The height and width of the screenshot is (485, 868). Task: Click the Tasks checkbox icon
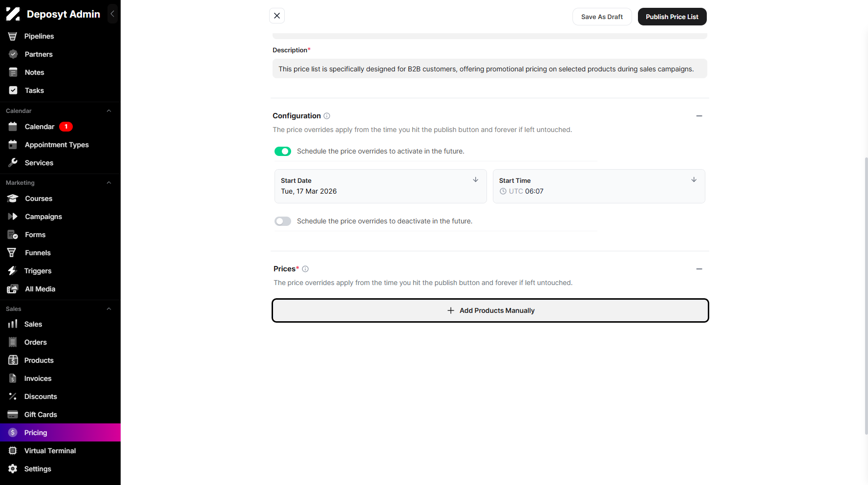tap(13, 90)
